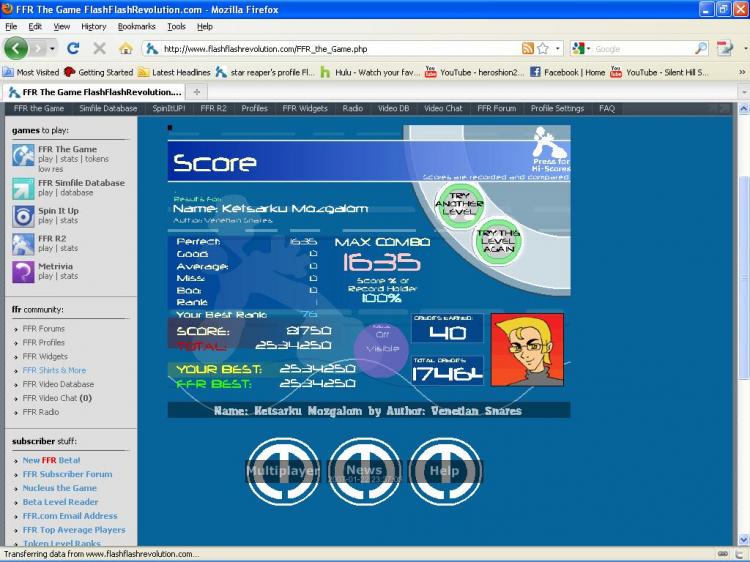Click the stop loading X icon
Image resolution: width=750 pixels, height=562 pixels.
(x=99, y=48)
